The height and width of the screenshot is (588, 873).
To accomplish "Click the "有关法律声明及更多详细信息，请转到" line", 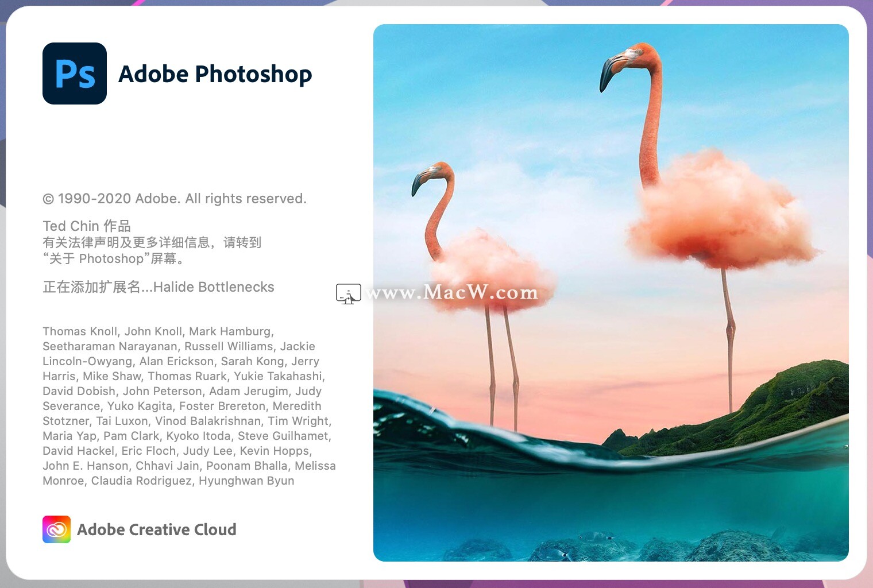I will coord(152,242).
